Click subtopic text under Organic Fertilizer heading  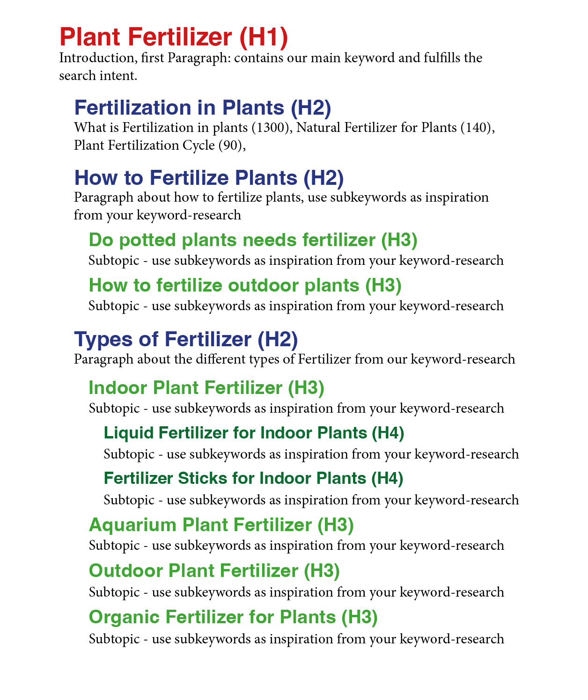click(x=296, y=639)
